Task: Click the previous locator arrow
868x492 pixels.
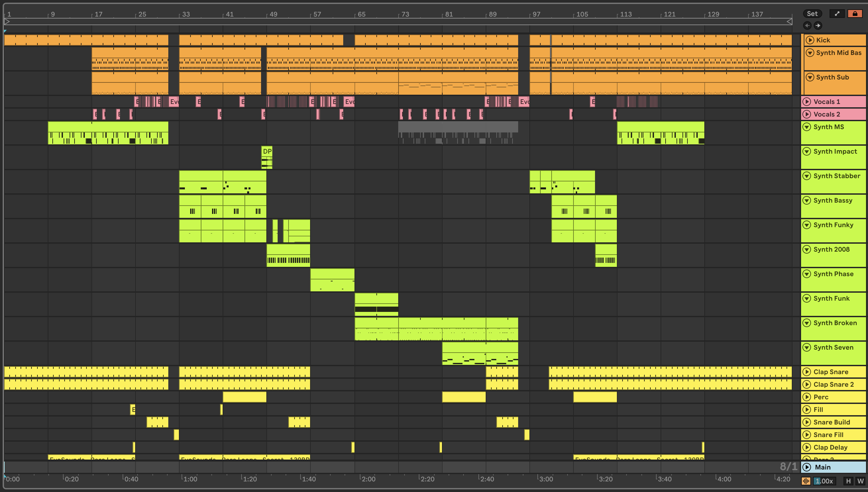Action: click(807, 25)
